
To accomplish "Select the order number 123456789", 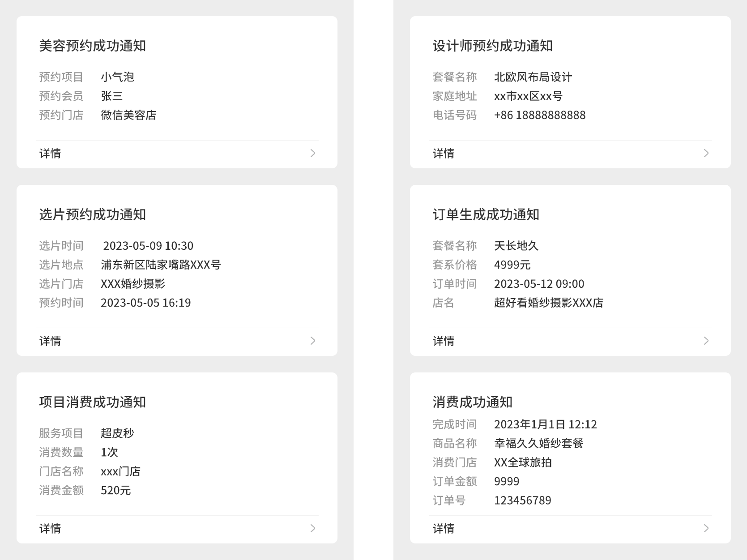I will pyautogui.click(x=522, y=500).
